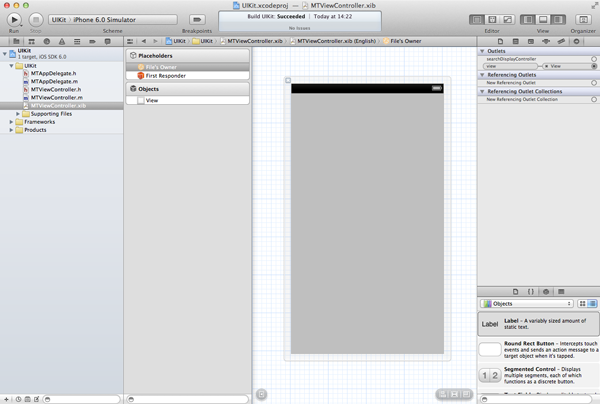Go back using the jump bar arrow
Image resolution: width=600 pixels, height=404 pixels.
[x=144, y=41]
